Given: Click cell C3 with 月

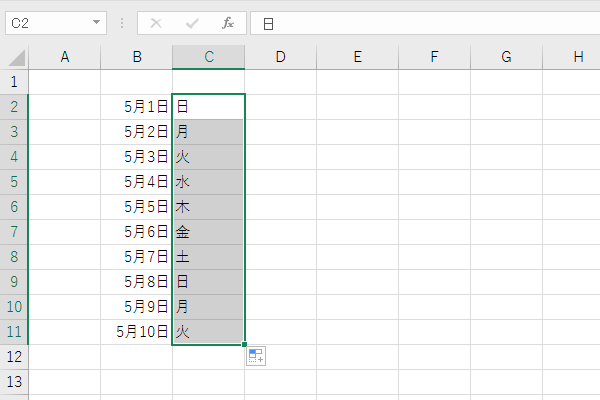Looking at the screenshot, I should (209, 132).
